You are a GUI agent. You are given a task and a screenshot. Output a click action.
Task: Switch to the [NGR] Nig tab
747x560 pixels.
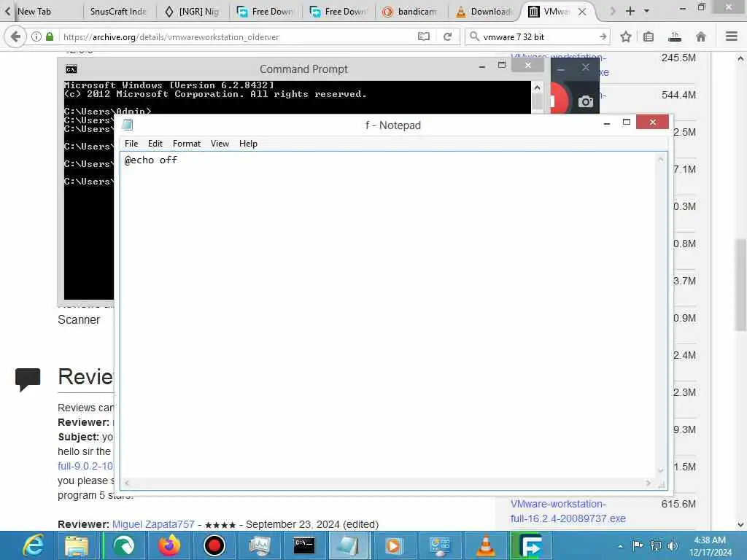click(x=193, y=12)
